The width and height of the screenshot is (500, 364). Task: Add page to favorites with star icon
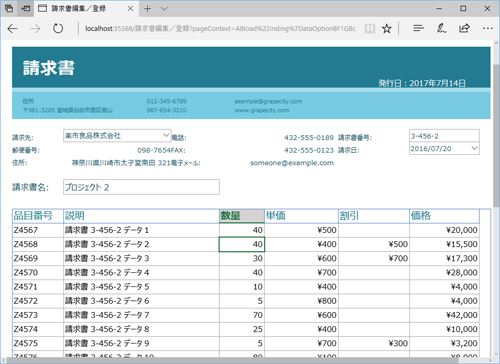387,29
